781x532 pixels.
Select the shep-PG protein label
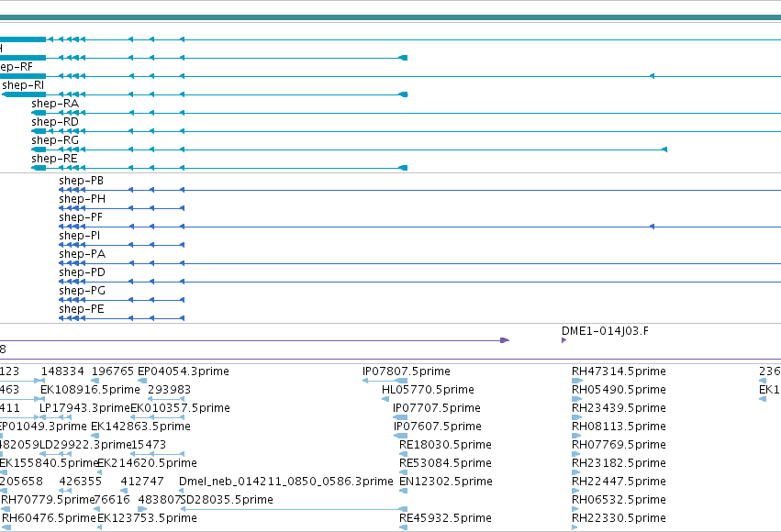click(83, 291)
